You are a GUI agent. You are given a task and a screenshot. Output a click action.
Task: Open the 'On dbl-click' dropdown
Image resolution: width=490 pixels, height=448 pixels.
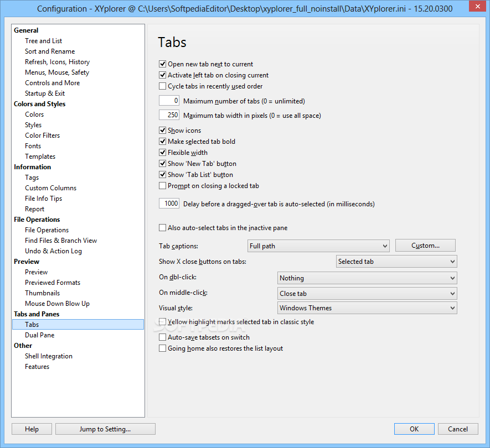(367, 278)
